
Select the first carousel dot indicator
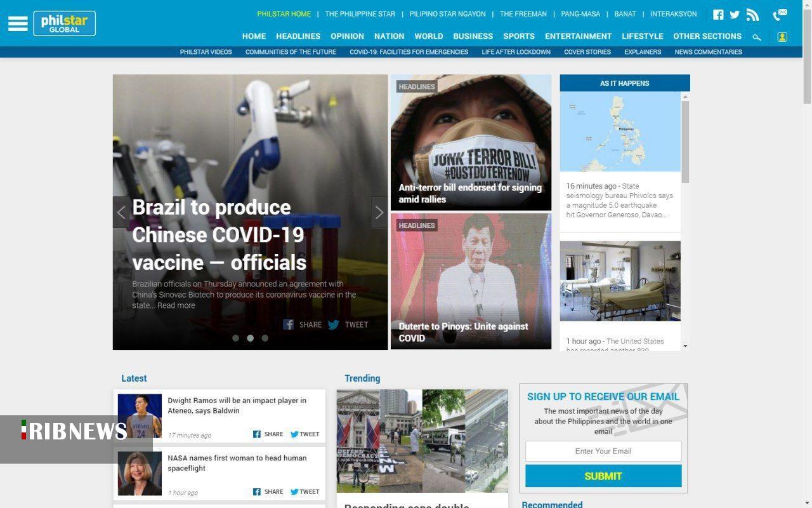[235, 338]
